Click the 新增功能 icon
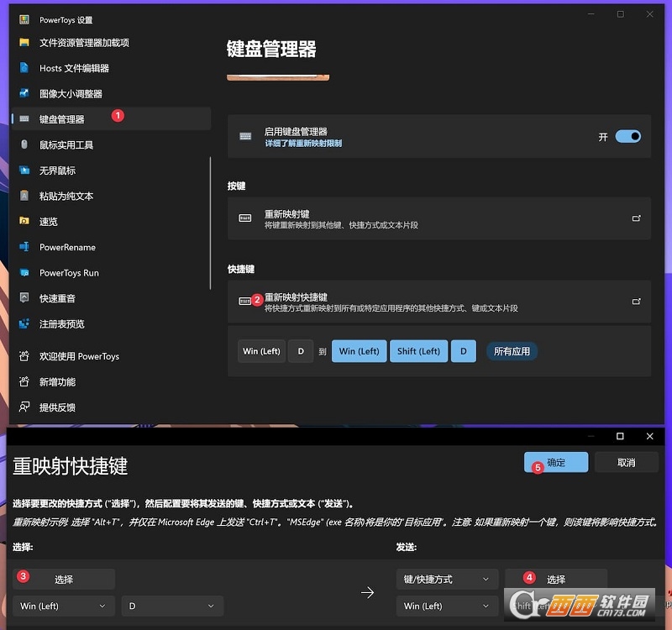 24,381
